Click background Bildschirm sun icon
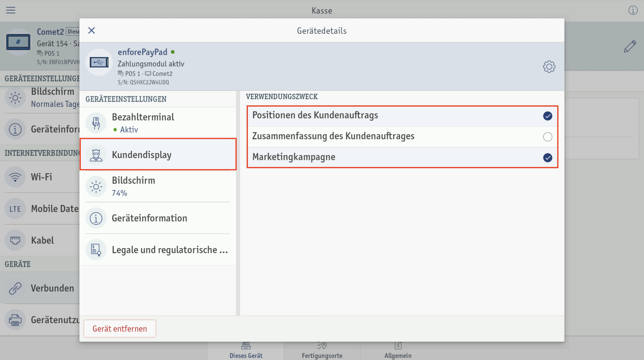Image resolution: width=644 pixels, height=360 pixels. 15,97
